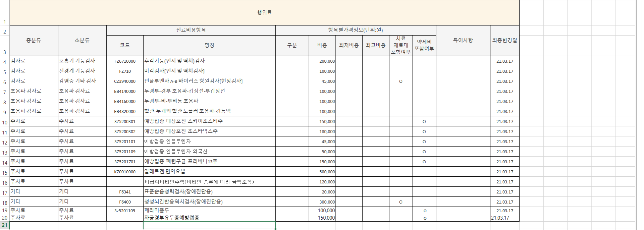Click the code cell F6400
This screenshot has width=644, height=230.
pos(125,202)
